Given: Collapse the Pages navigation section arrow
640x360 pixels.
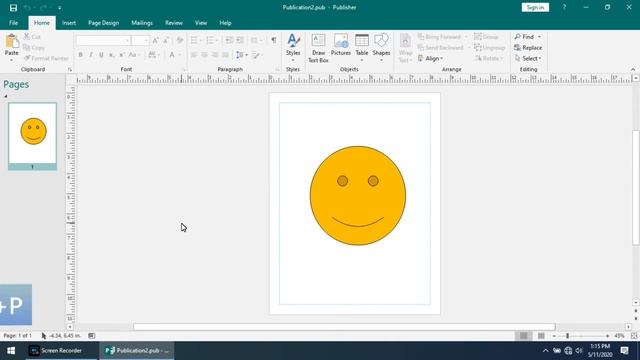Looking at the screenshot, I should pyautogui.click(x=6, y=96).
